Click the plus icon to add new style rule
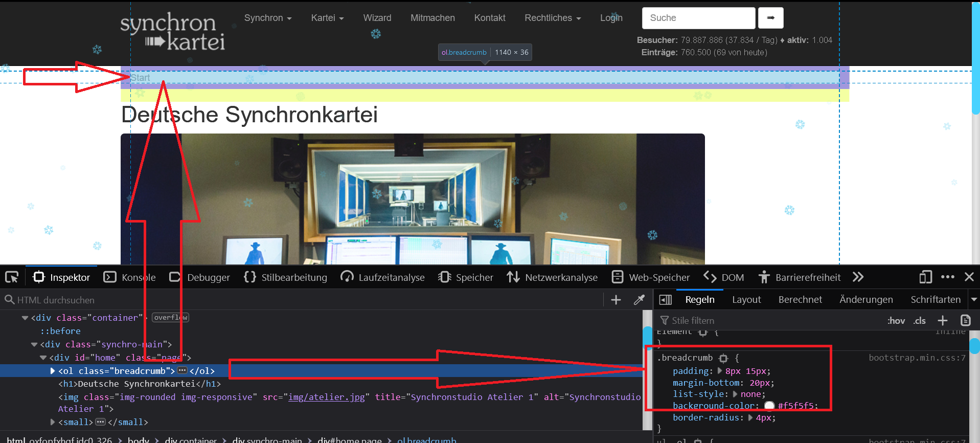 click(943, 320)
